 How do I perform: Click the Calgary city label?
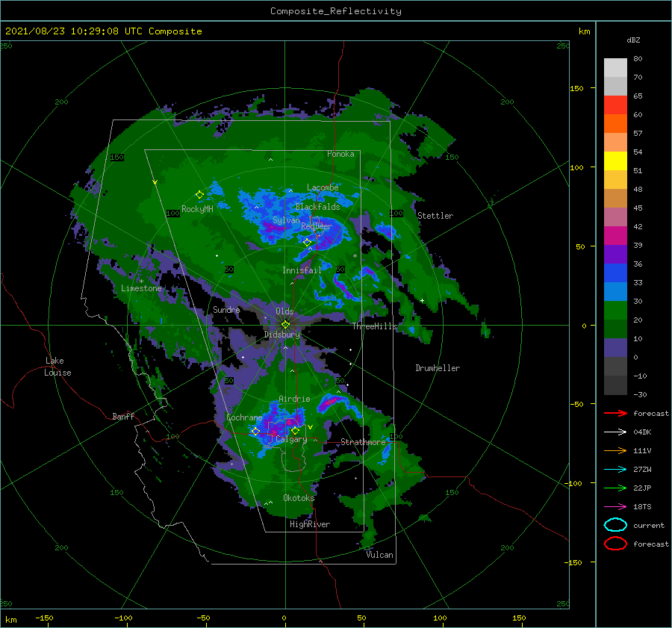click(291, 439)
